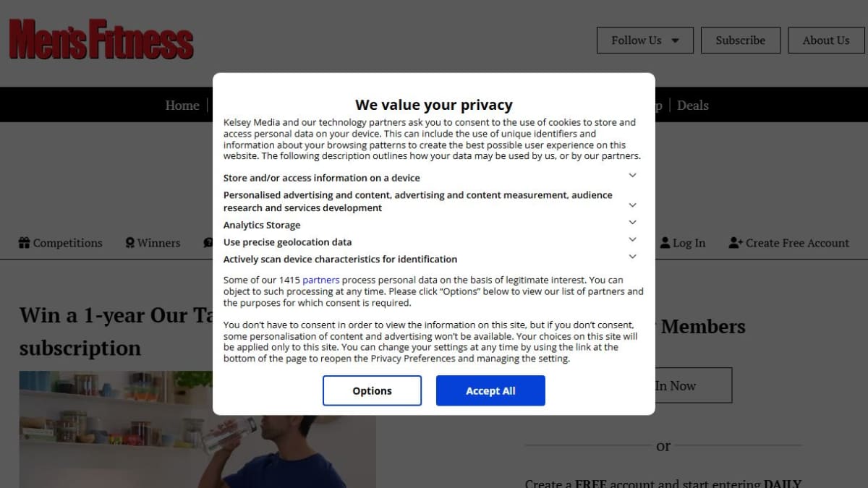
Task: Expand Store and/or access information on a device
Action: click(x=632, y=176)
